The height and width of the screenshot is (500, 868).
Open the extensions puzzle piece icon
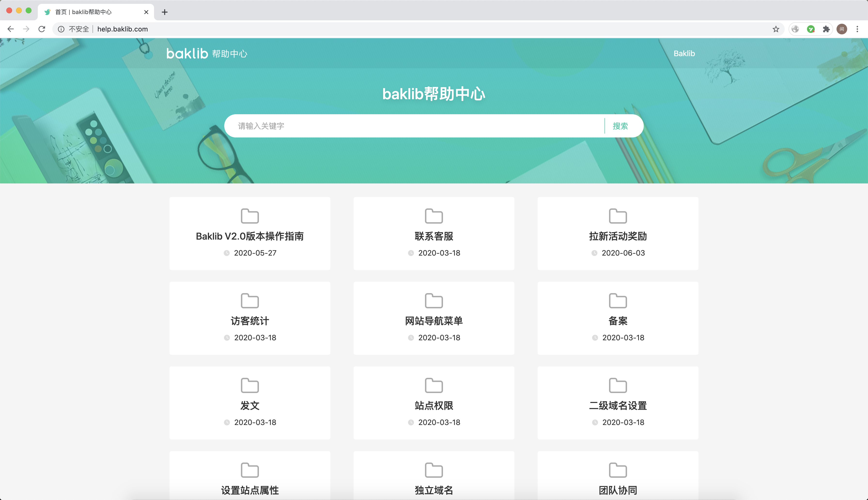pos(826,29)
